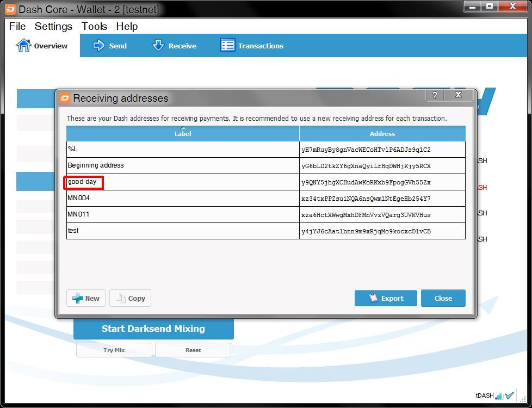The width and height of the screenshot is (532, 408).
Task: Click the house icon on the Overview tab
Action: (x=24, y=46)
